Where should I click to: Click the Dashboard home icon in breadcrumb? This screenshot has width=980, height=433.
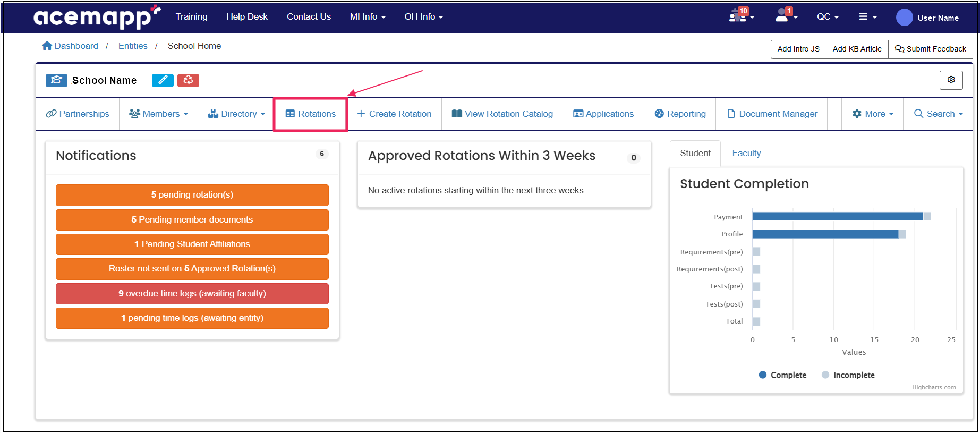tap(47, 46)
